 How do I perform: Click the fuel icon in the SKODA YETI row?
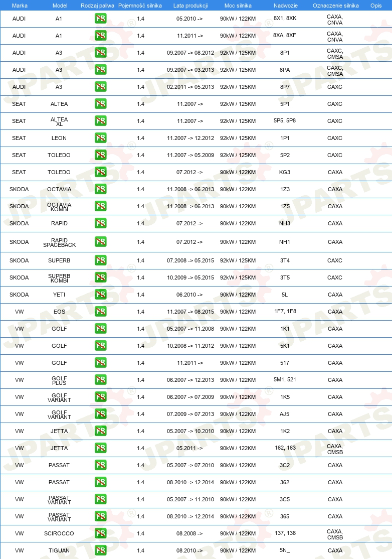(x=100, y=295)
